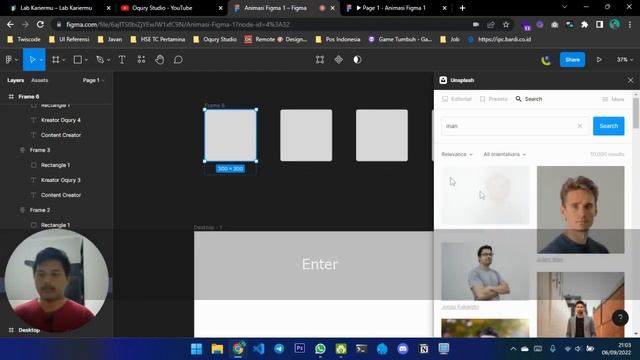Expand Frame tool options arrow
This screenshot has height=360, width=640.
click(x=64, y=60)
